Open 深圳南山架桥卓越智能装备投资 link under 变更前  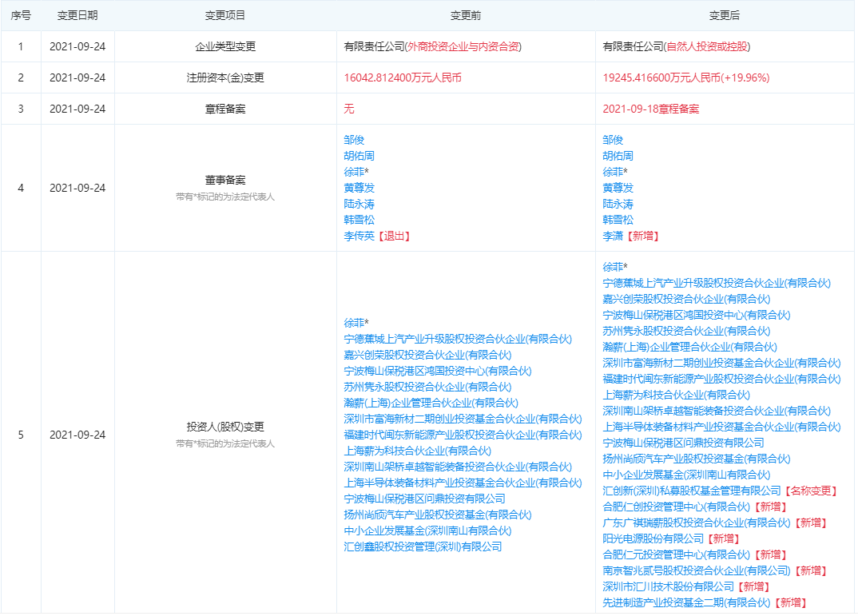458,467
